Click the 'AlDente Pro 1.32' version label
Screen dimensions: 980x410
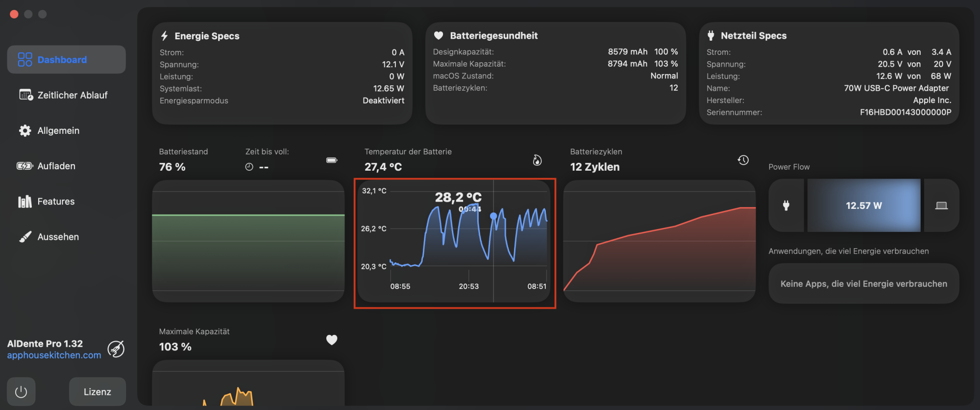click(45, 344)
